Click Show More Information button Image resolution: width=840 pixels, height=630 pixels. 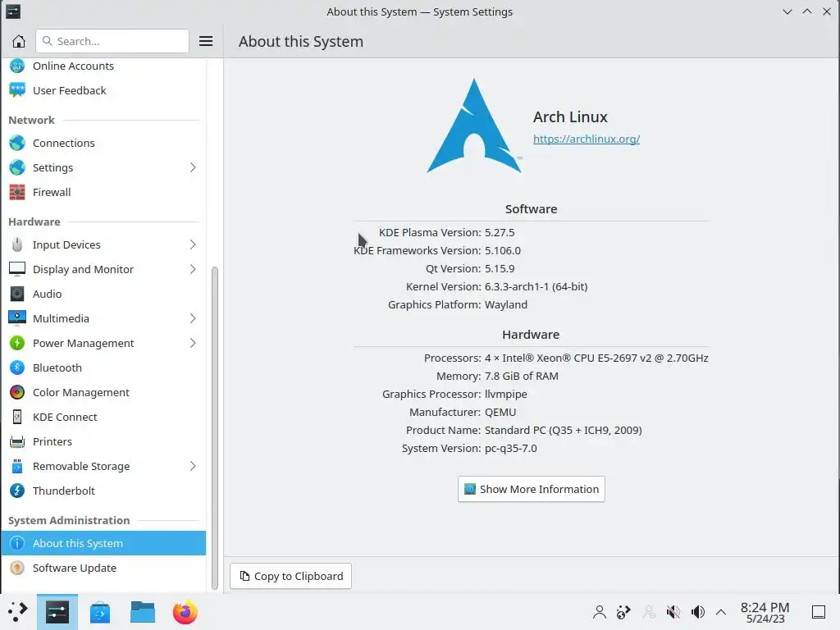click(532, 489)
